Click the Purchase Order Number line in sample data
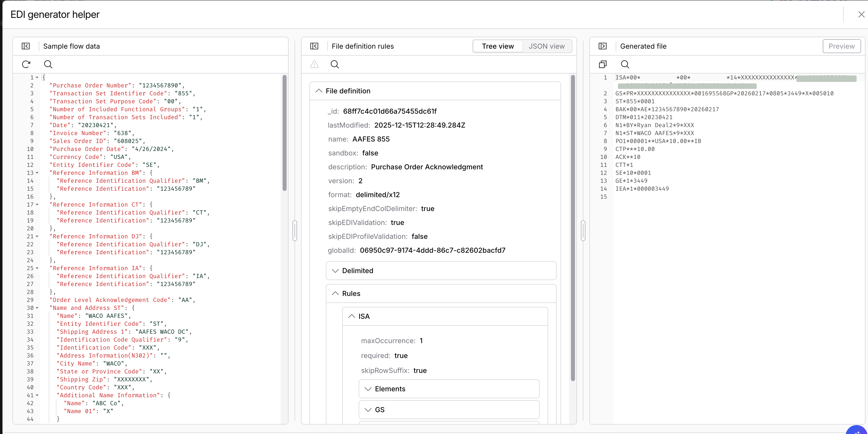Image resolution: width=868 pixels, height=434 pixels. click(x=117, y=85)
